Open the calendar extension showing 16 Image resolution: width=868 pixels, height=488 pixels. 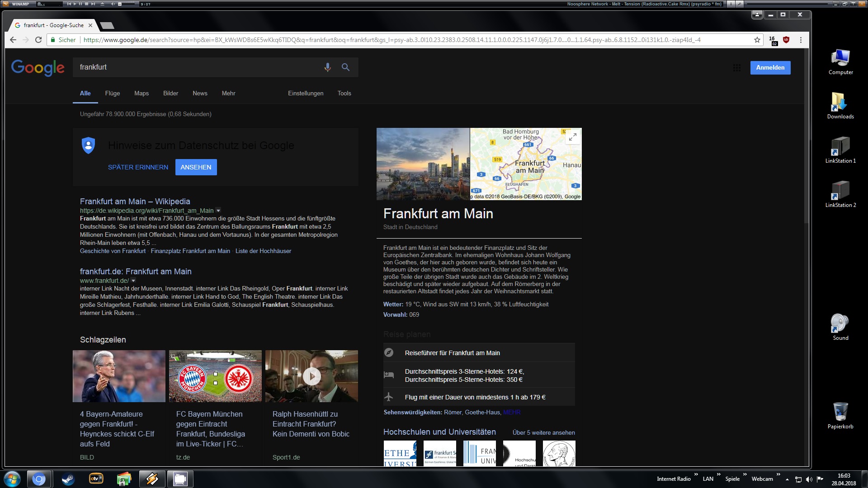[x=773, y=40]
